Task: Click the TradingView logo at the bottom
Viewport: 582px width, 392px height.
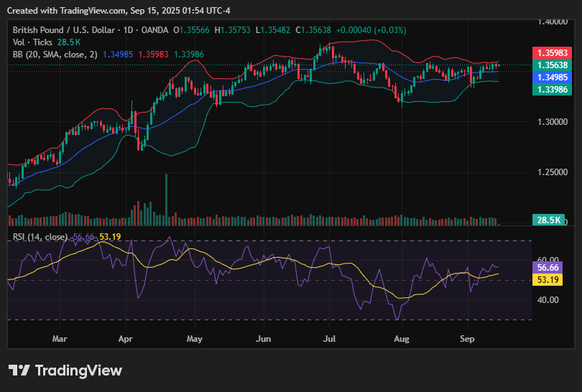Action: point(65,370)
